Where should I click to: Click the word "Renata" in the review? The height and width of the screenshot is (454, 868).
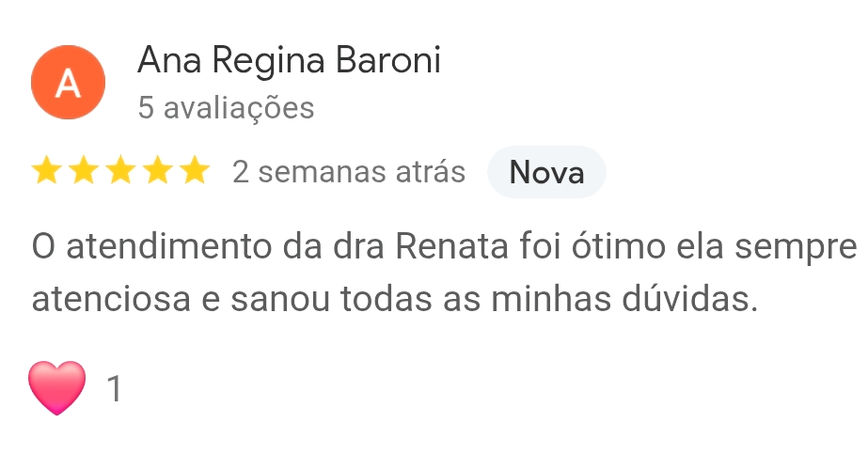[452, 248]
